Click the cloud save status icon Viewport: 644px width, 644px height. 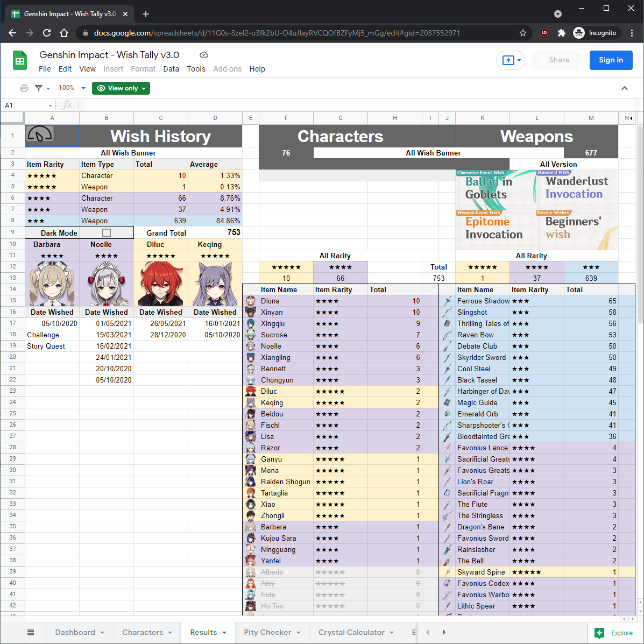[204, 55]
